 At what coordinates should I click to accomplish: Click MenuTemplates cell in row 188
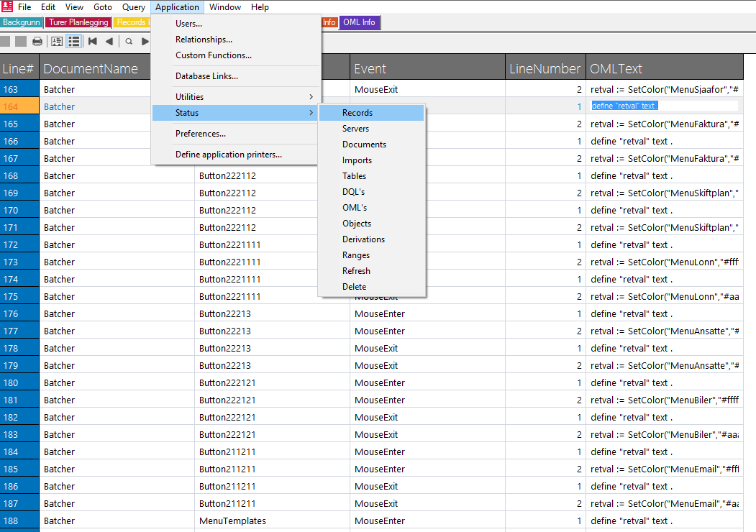273,521
